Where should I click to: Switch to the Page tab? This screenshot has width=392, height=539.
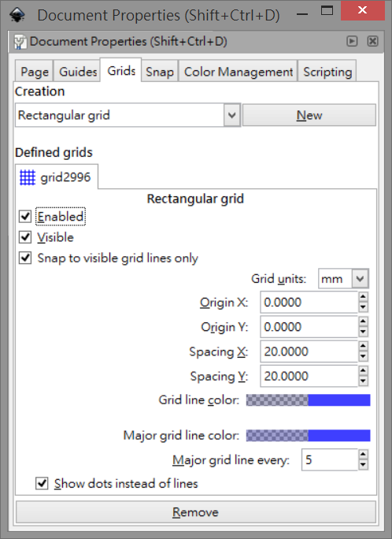(35, 72)
